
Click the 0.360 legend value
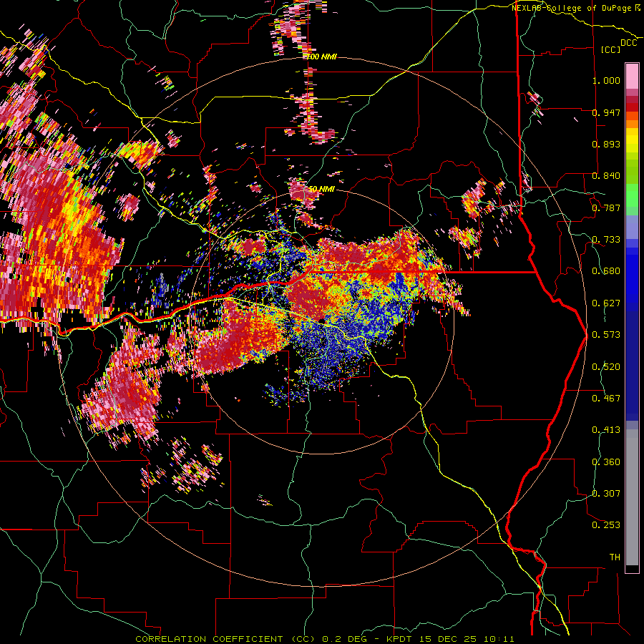pos(606,462)
